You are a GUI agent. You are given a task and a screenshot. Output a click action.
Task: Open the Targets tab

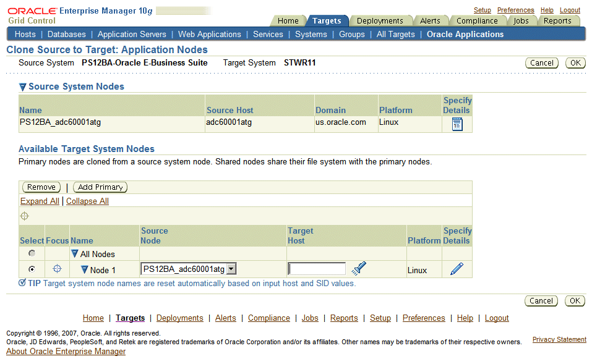click(x=327, y=21)
